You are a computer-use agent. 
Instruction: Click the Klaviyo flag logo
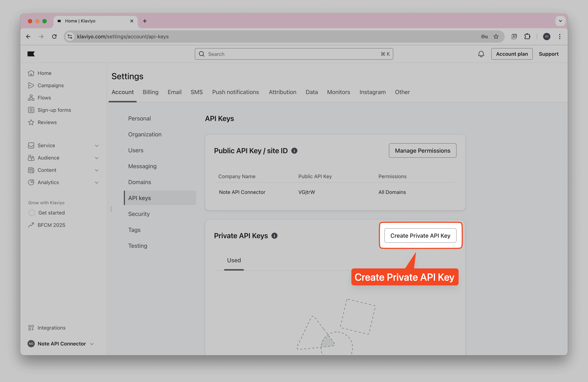(31, 54)
